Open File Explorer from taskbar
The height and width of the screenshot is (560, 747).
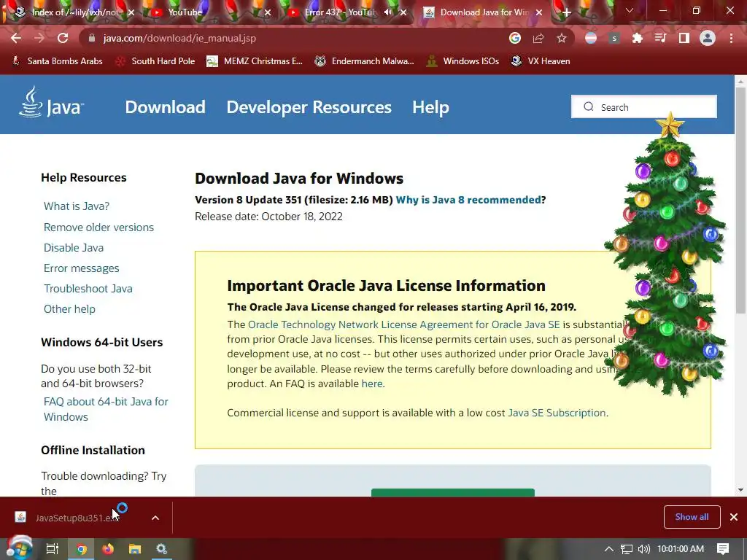click(x=135, y=549)
